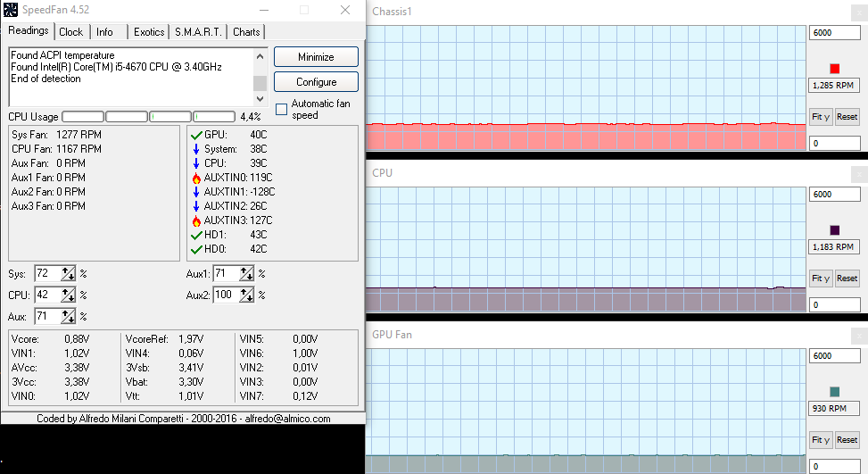Image resolution: width=868 pixels, height=474 pixels.
Task: Click the blue arrow icon beside AUXTIN1
Action: 196,192
